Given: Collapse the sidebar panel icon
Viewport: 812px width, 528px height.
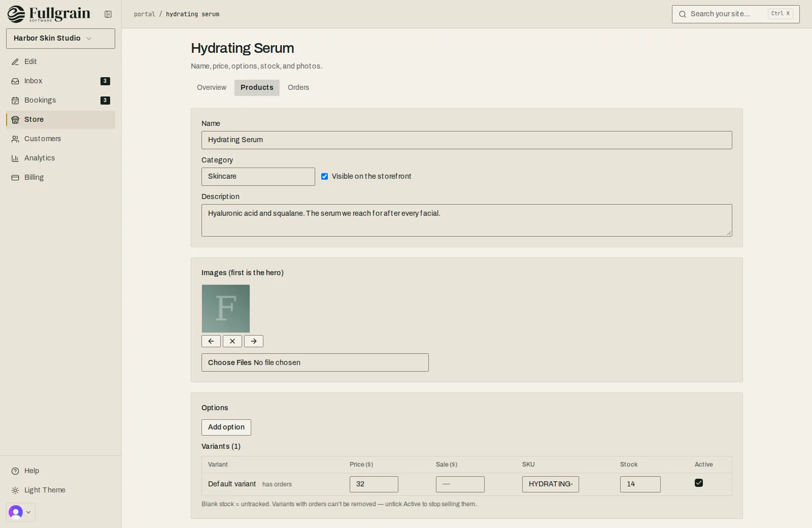Looking at the screenshot, I should click(x=108, y=14).
